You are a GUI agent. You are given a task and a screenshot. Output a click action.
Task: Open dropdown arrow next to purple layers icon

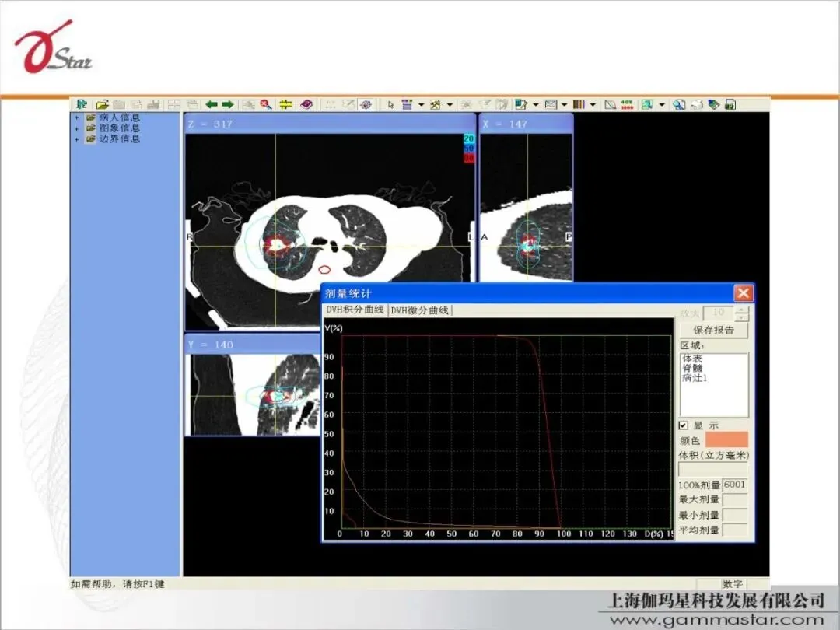tap(421, 104)
